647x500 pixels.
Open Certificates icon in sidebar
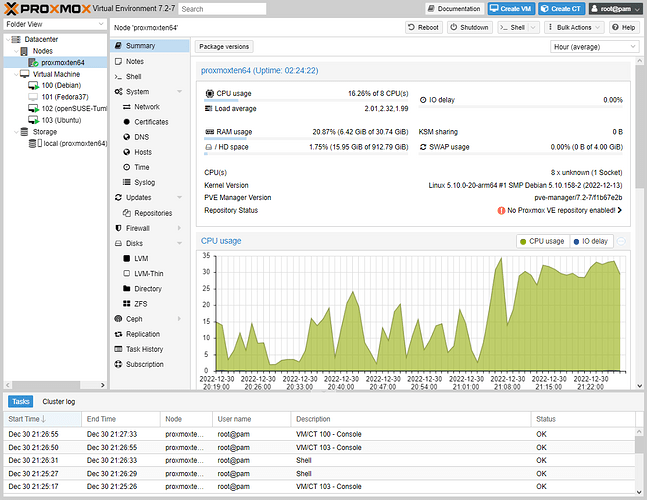pyautogui.click(x=127, y=122)
